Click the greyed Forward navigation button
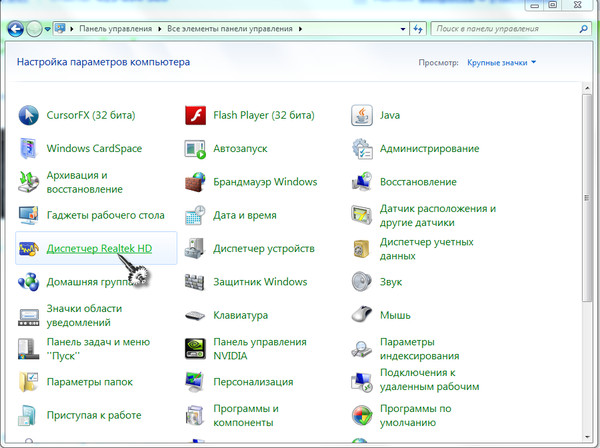 tap(34, 29)
